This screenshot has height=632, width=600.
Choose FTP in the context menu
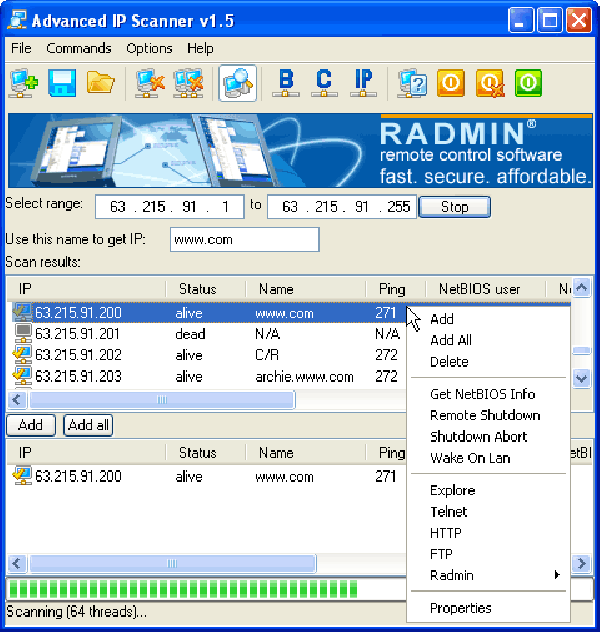click(x=488, y=554)
